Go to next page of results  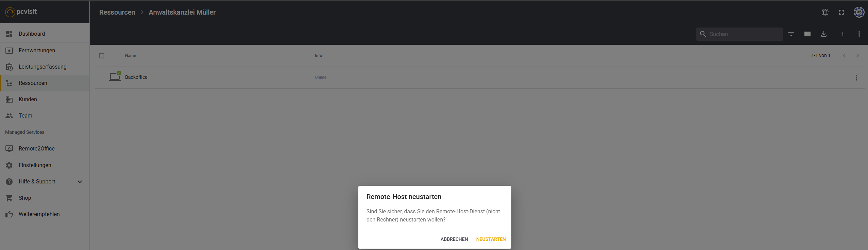click(x=858, y=56)
